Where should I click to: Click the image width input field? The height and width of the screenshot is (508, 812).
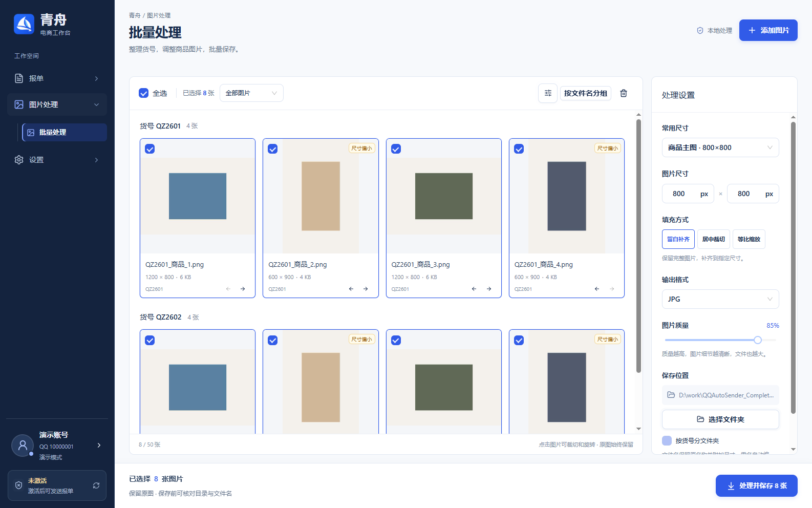tap(688, 194)
